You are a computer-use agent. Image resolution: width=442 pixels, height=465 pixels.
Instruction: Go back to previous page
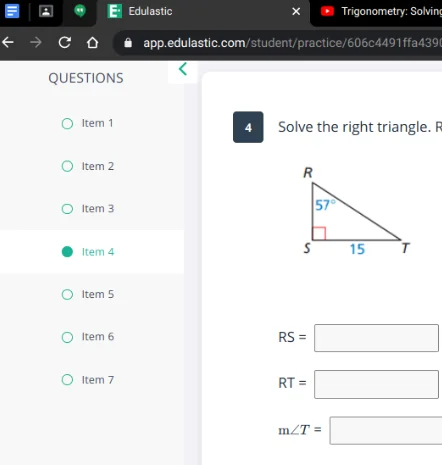click(8, 42)
